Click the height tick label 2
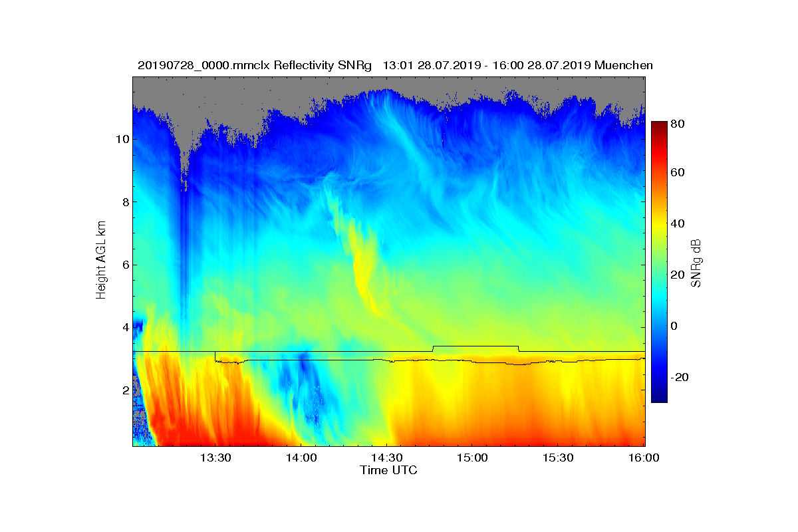Viewport: 798px width, 532px height. [124, 390]
